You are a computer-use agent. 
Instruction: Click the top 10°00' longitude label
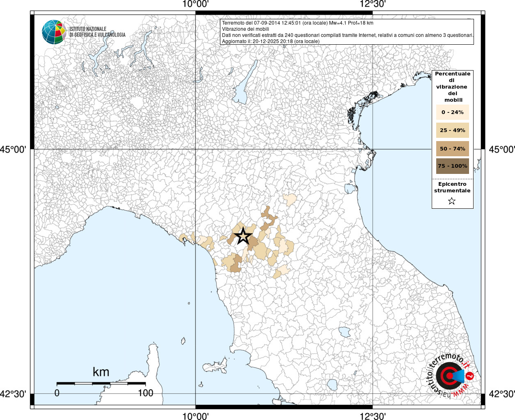[x=195, y=4]
